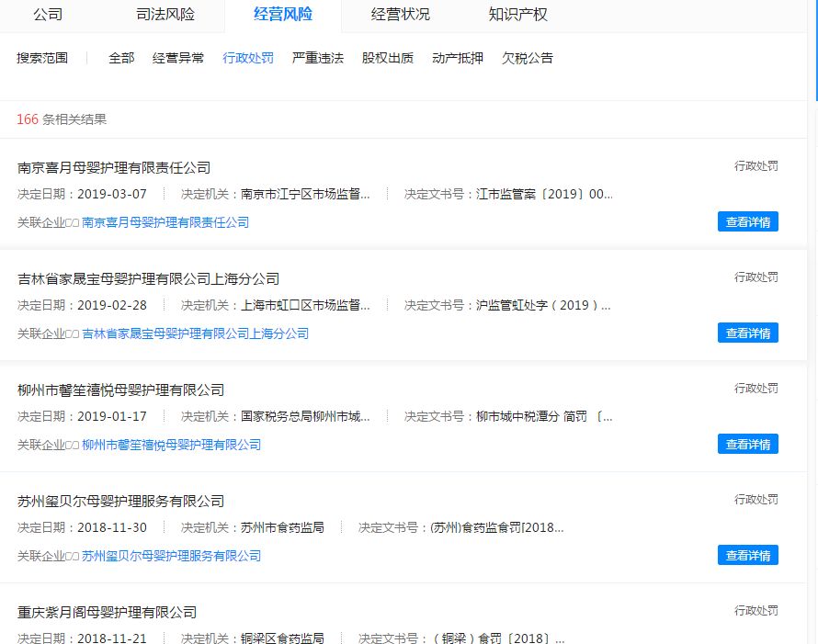Screen dimensions: 818x644
Task: Open the 欠税公告 filter
Action: (x=528, y=58)
